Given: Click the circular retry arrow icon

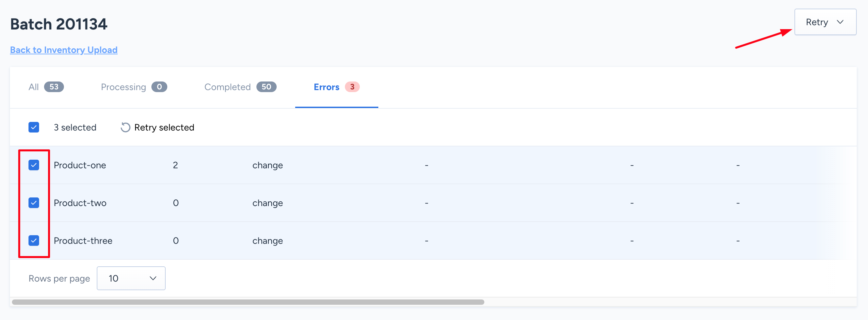Looking at the screenshot, I should tap(125, 127).
